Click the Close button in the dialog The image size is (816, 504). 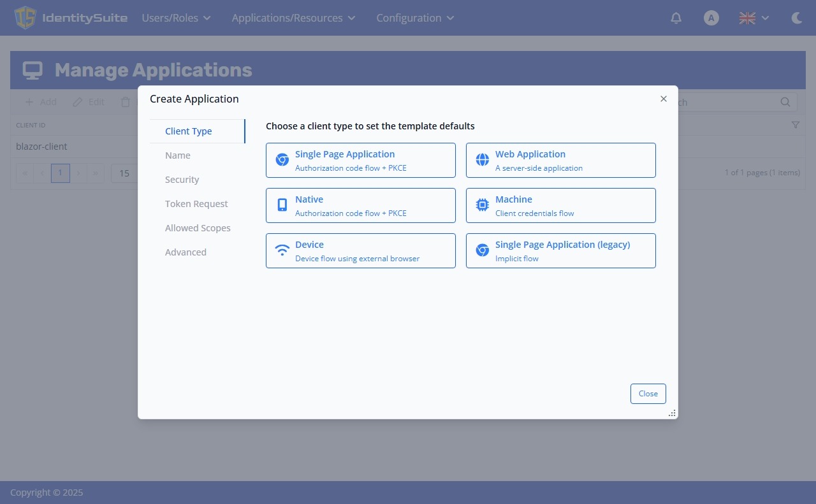click(648, 393)
